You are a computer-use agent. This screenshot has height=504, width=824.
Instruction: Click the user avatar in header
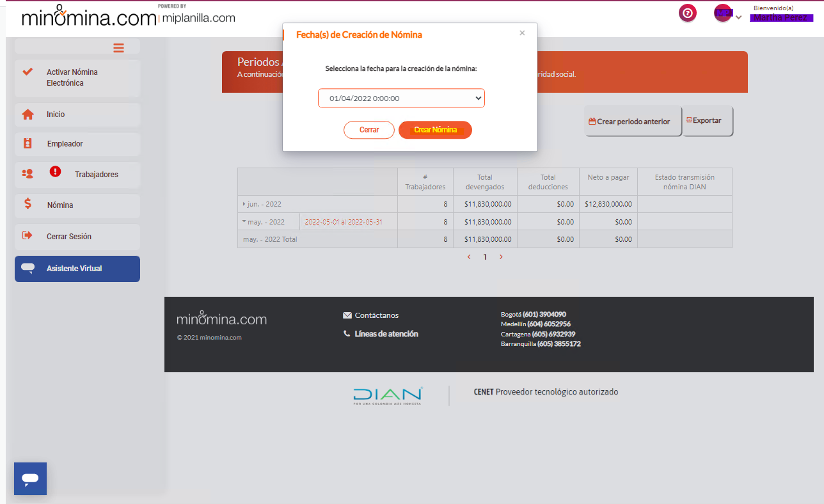click(x=723, y=13)
